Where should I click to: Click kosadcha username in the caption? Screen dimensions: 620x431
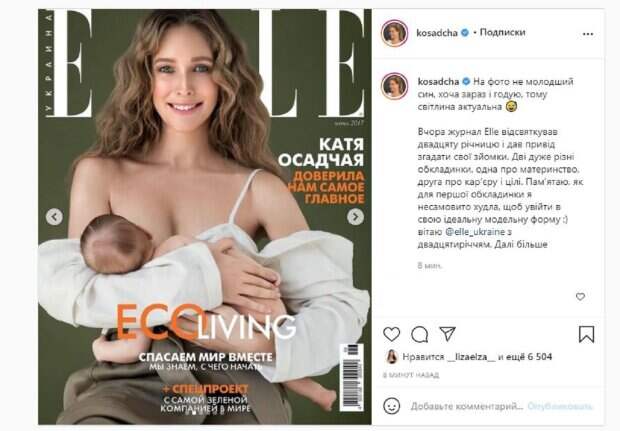click(438, 82)
